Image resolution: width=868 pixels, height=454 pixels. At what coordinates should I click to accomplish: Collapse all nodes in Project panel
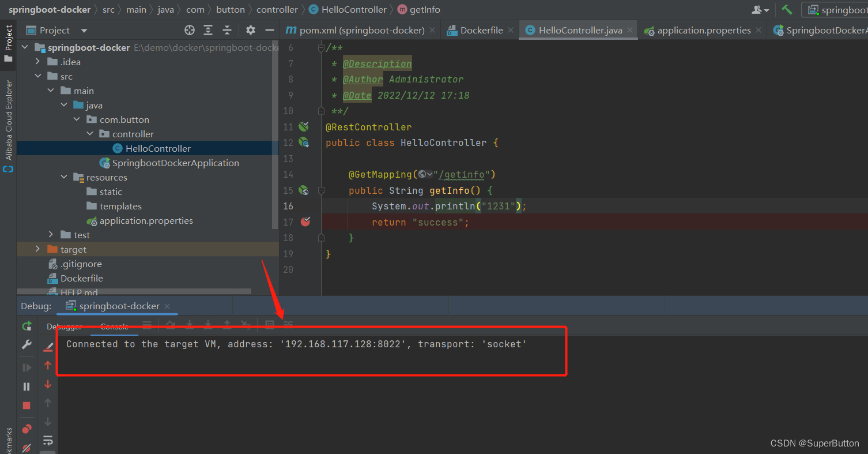227,30
